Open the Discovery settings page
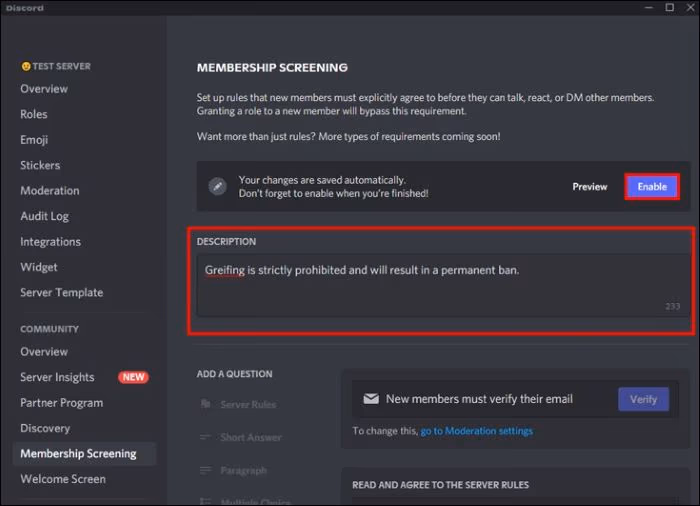 click(x=45, y=428)
